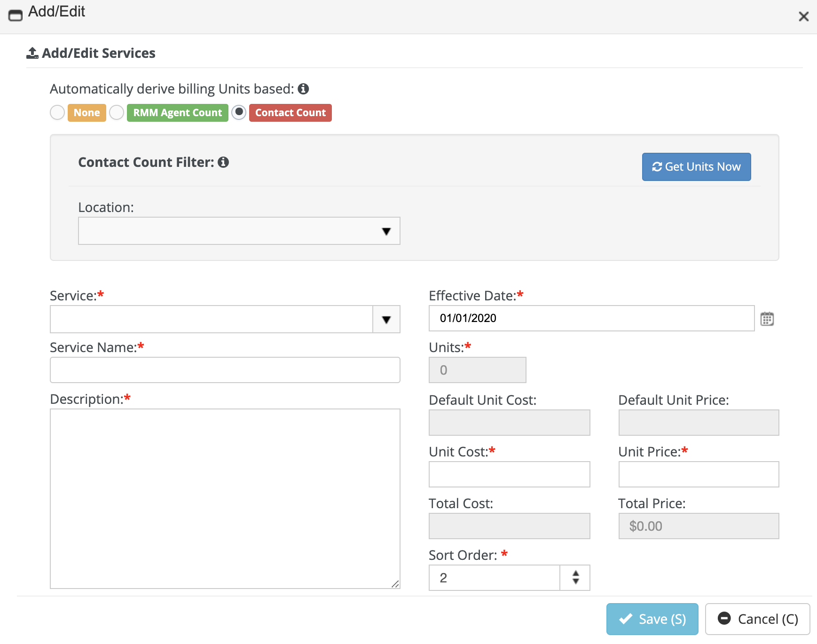Select the RMM Agent Count radio button
The image size is (817, 644).
[117, 113]
